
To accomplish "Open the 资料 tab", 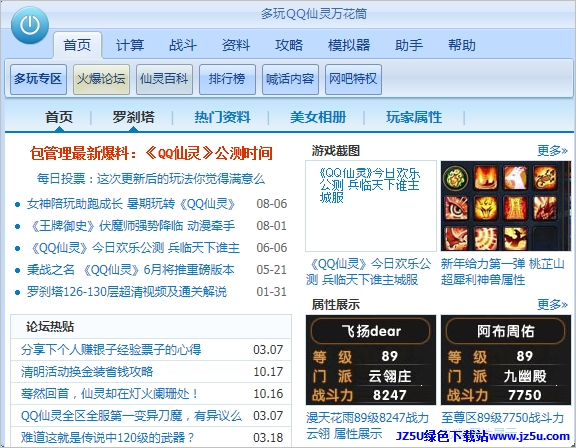I will [235, 45].
